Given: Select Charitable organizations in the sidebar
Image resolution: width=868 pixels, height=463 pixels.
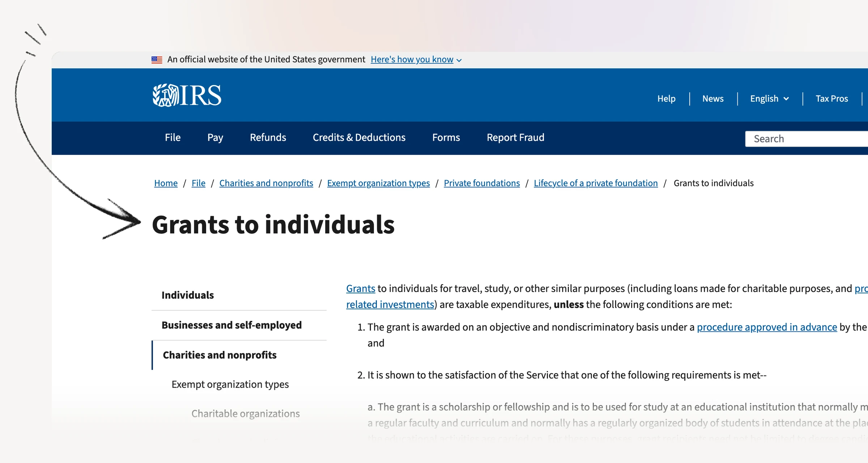Looking at the screenshot, I should coord(246,413).
